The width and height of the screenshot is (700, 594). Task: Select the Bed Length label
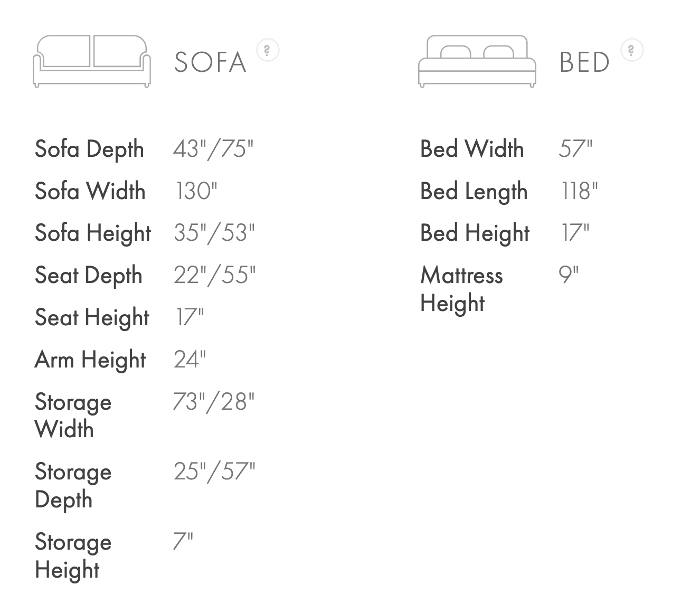pos(474,191)
